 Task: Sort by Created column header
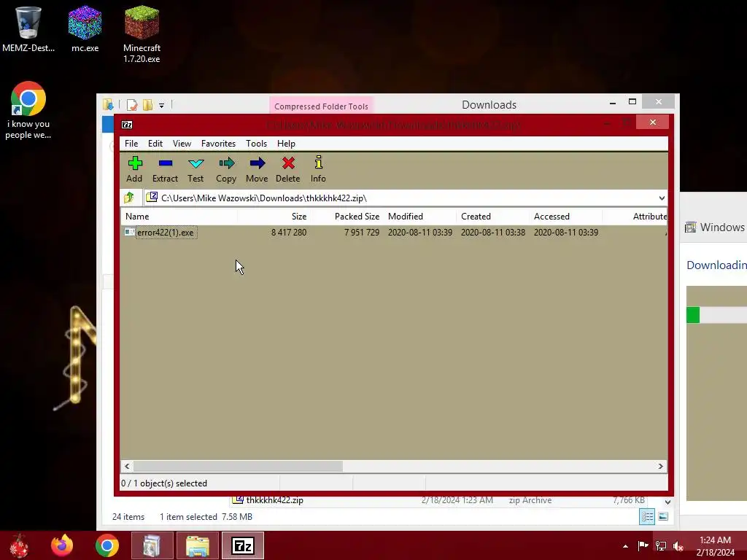(493, 216)
